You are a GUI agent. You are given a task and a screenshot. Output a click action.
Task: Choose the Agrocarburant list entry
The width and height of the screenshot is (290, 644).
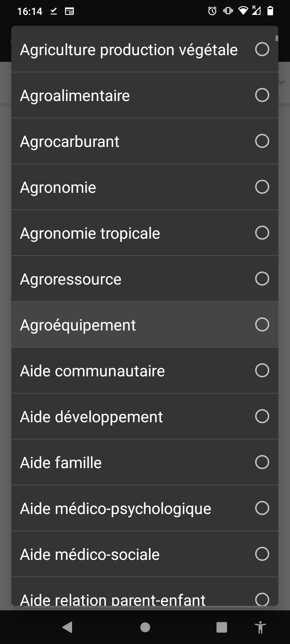70,142
